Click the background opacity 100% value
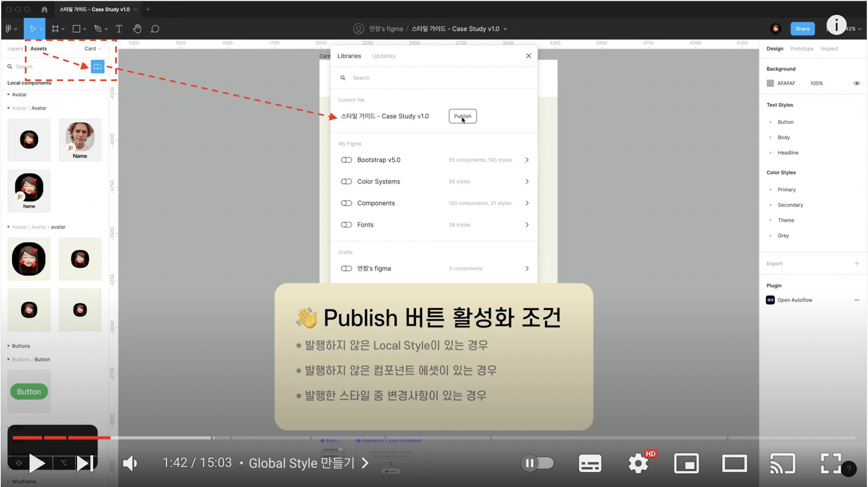 [x=816, y=83]
